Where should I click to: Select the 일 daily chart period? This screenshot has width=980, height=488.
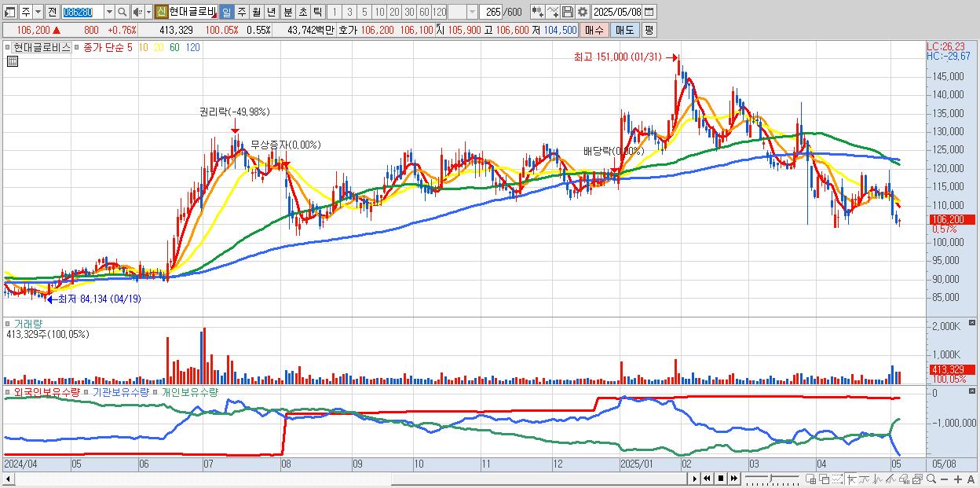(226, 12)
